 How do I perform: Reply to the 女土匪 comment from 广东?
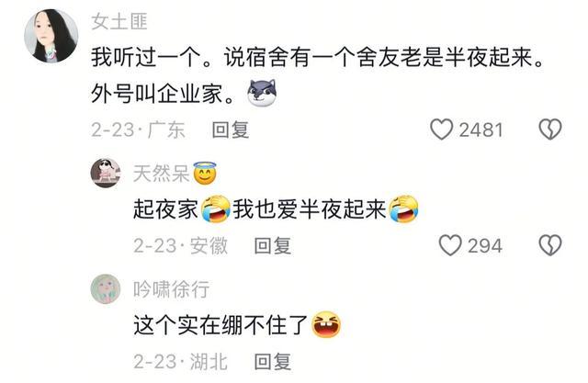pyautogui.click(x=231, y=130)
